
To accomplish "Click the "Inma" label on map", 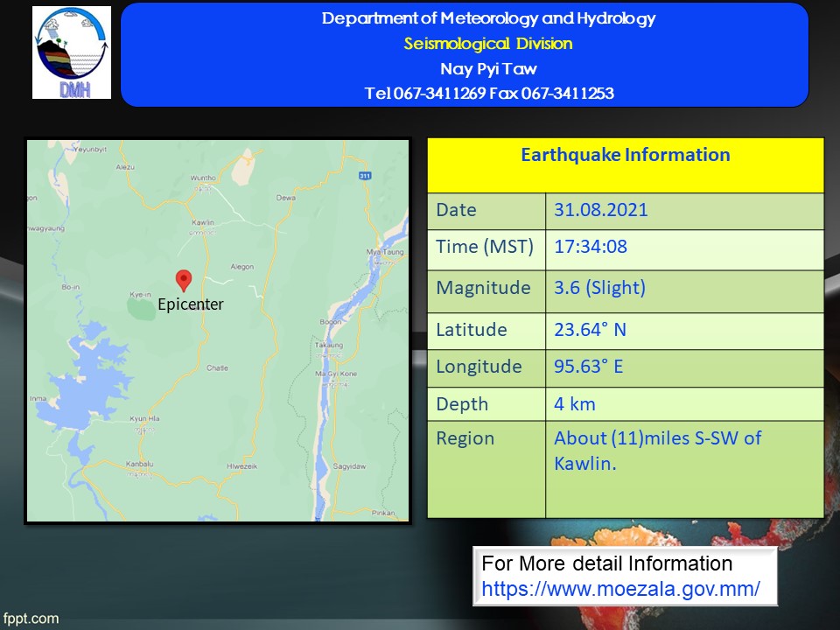I will tap(38, 399).
